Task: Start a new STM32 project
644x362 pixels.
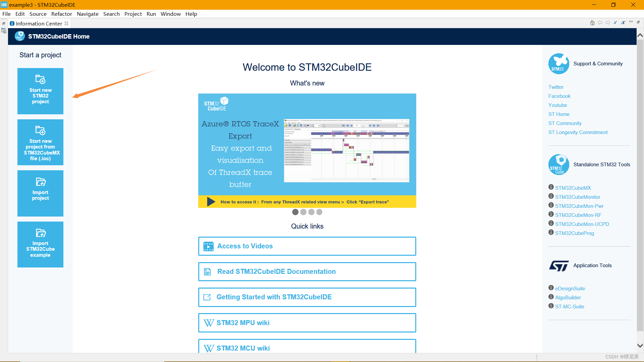Action: point(40,91)
